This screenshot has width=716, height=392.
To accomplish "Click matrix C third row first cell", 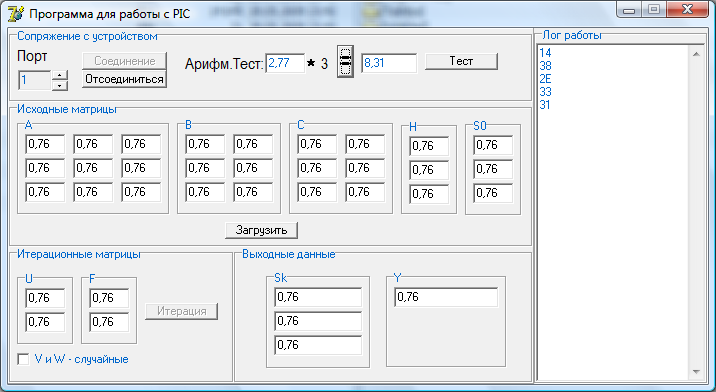I will tap(317, 192).
